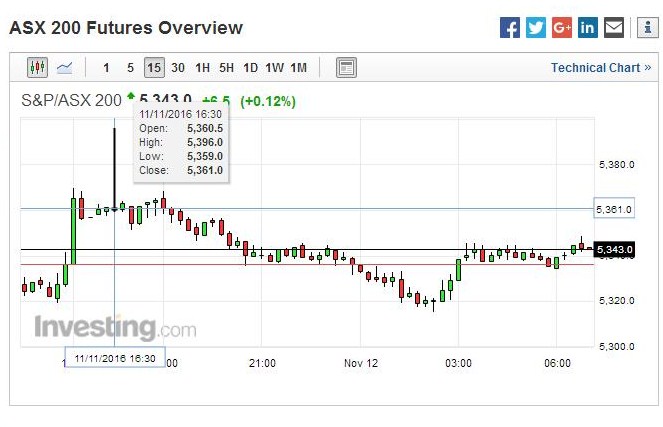Image resolution: width=663 pixels, height=427 pixels.
Task: Share chart on Facebook
Action: (510, 28)
